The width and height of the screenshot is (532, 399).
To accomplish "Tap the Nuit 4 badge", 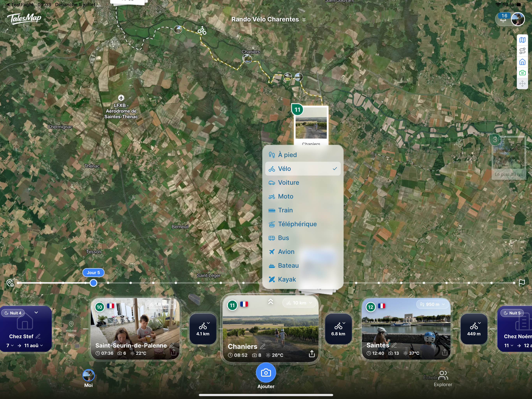I will point(13,313).
